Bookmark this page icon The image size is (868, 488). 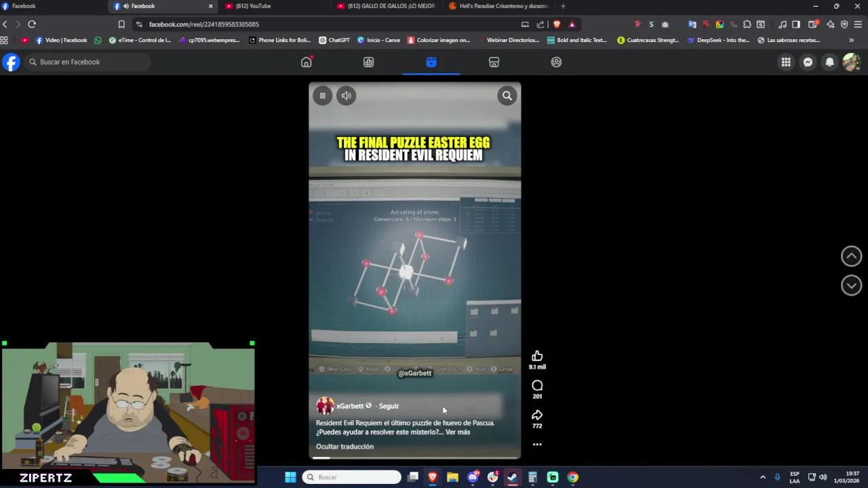pyautogui.click(x=121, y=24)
